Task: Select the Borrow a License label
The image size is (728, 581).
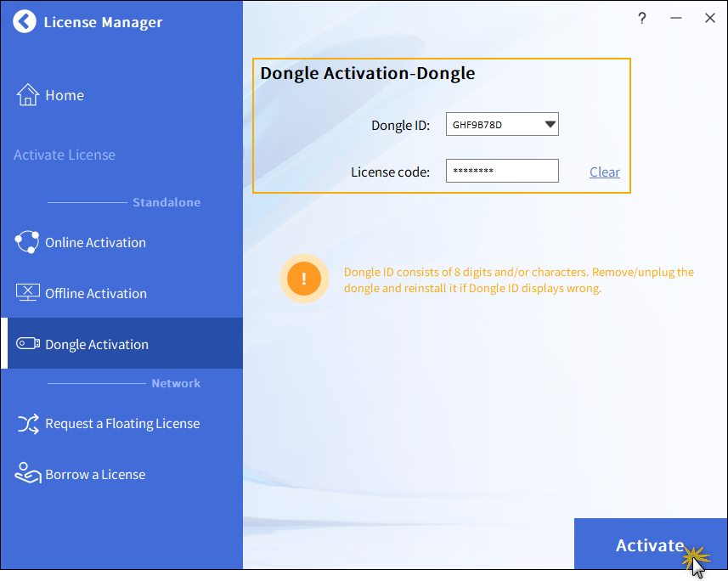Action: point(95,475)
